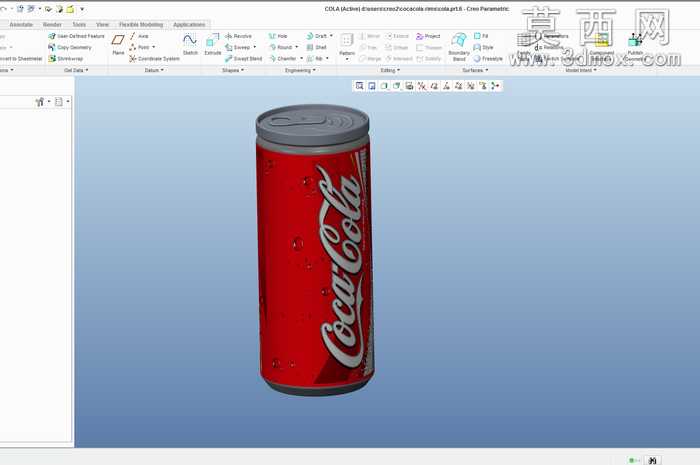Switch to Flexible Modeling tab
The width and height of the screenshot is (700, 465).
141,25
